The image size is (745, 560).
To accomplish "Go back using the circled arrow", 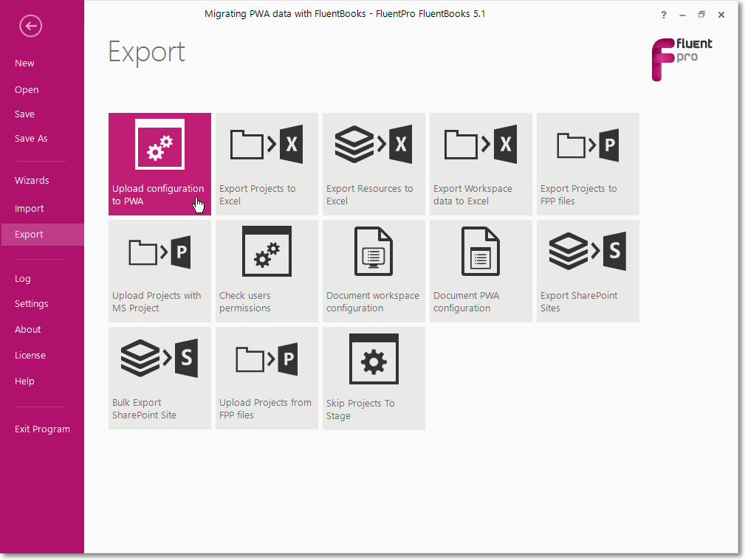I will pyautogui.click(x=30, y=26).
